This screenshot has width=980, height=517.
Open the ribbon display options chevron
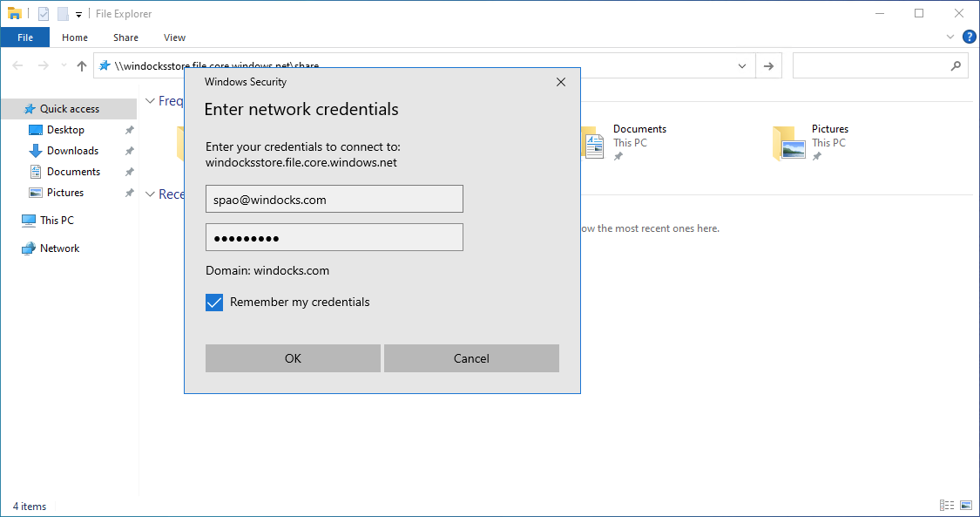click(x=950, y=37)
